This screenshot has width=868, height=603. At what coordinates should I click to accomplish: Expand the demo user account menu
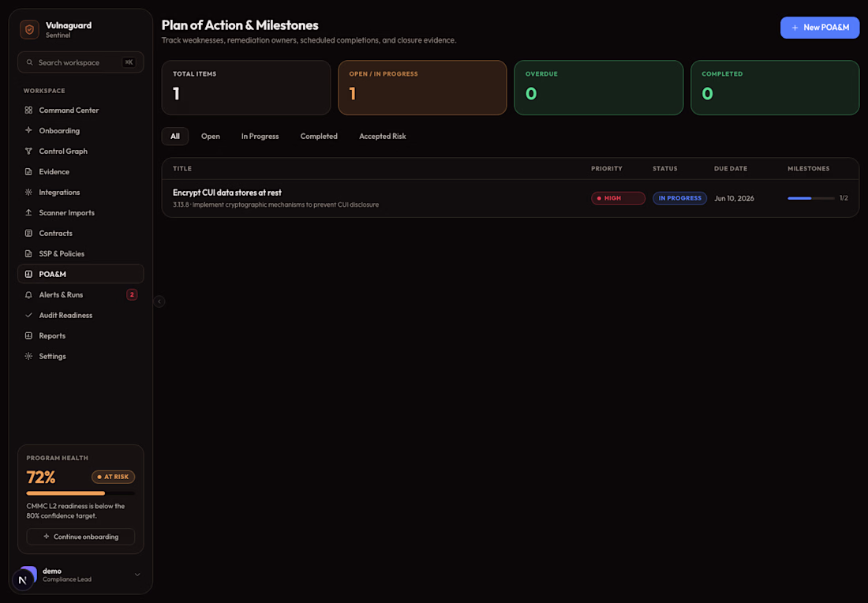137,575
